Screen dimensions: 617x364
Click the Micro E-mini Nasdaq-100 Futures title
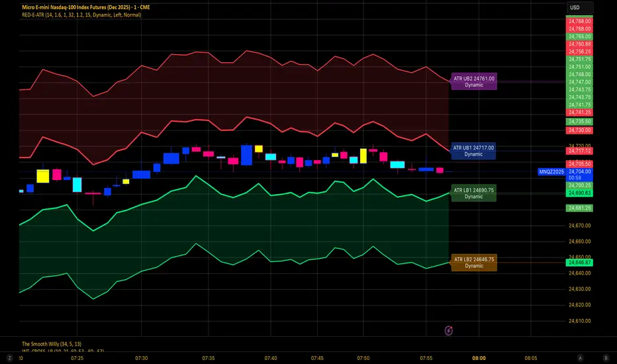86,7
